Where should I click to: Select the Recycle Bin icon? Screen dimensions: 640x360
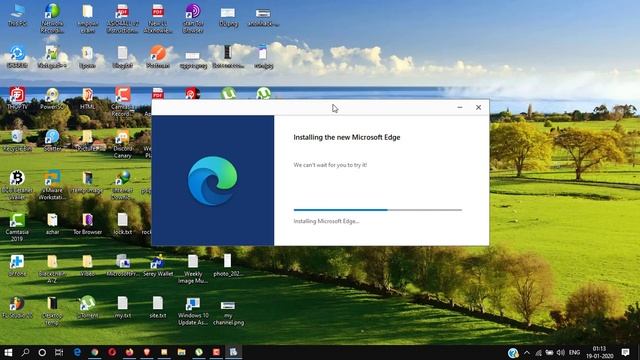pyautogui.click(x=17, y=140)
